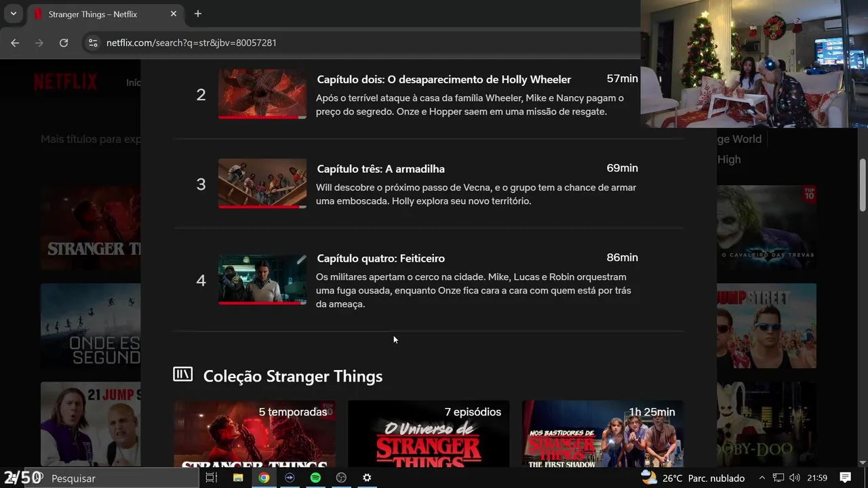Click the 69min episode duration
This screenshot has height=488, width=868.
[x=622, y=168]
